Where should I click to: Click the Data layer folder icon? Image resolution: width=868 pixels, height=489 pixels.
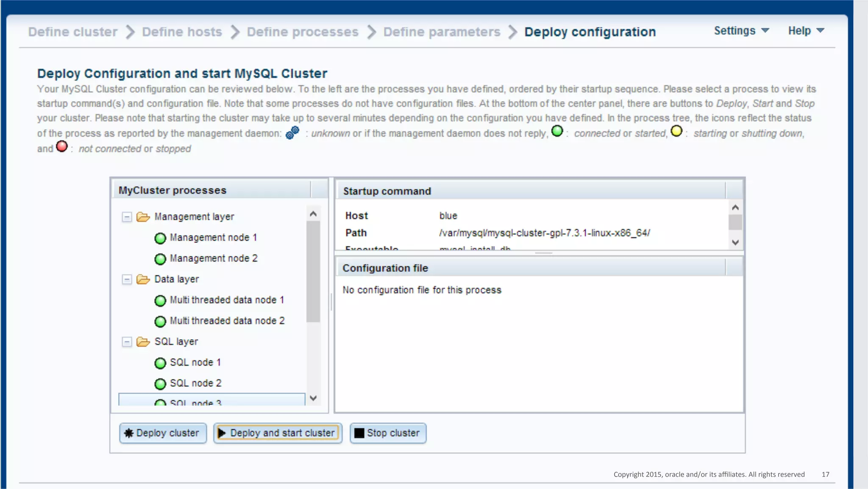pyautogui.click(x=143, y=279)
